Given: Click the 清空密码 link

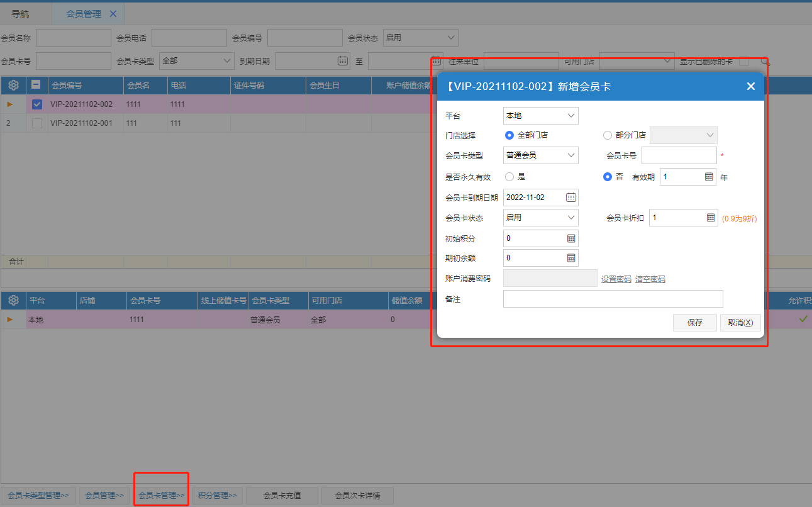Looking at the screenshot, I should coord(650,279).
